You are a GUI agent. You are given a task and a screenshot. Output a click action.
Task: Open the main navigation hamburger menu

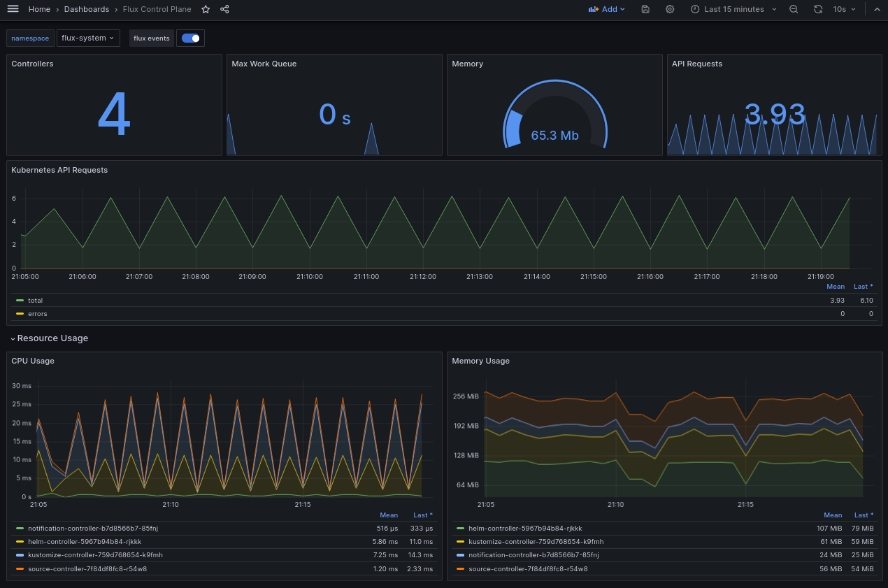coord(13,9)
